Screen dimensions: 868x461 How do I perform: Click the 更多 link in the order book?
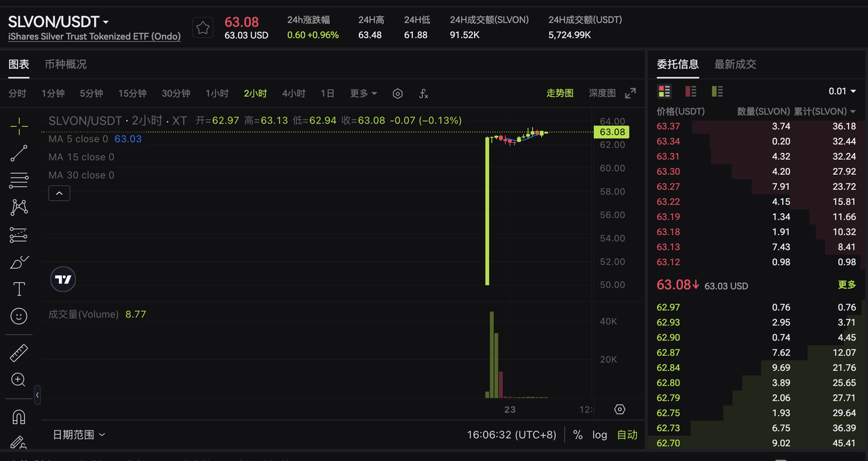846,285
